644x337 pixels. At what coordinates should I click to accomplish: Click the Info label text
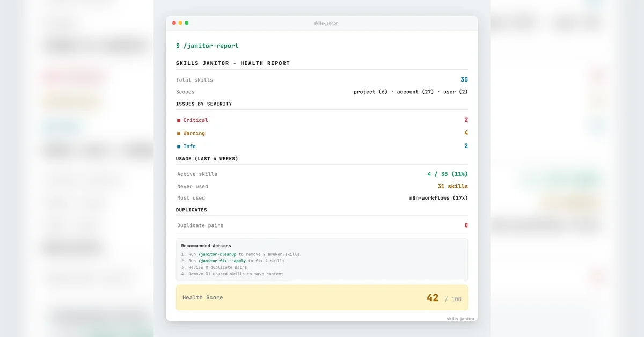(189, 146)
